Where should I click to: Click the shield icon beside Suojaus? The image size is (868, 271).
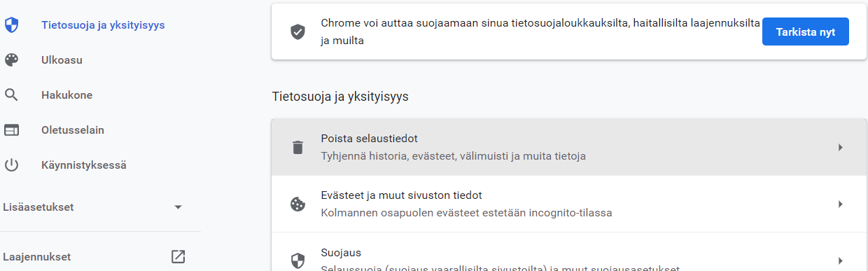[x=298, y=261]
